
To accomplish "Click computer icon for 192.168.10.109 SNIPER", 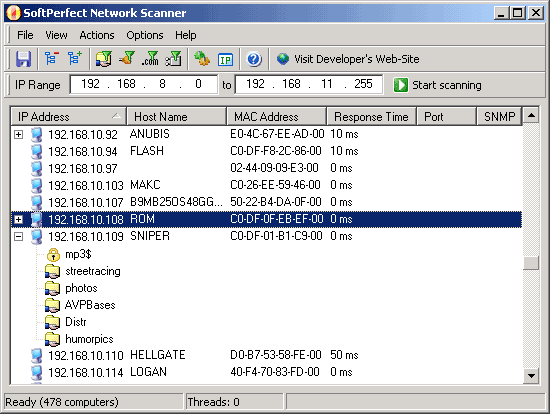I will pyautogui.click(x=36, y=236).
